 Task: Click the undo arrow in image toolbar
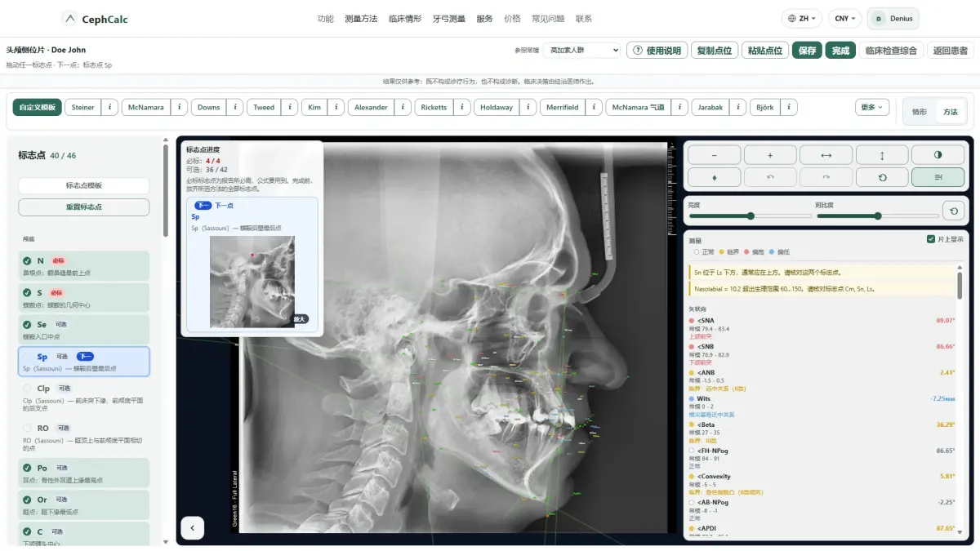click(x=770, y=177)
